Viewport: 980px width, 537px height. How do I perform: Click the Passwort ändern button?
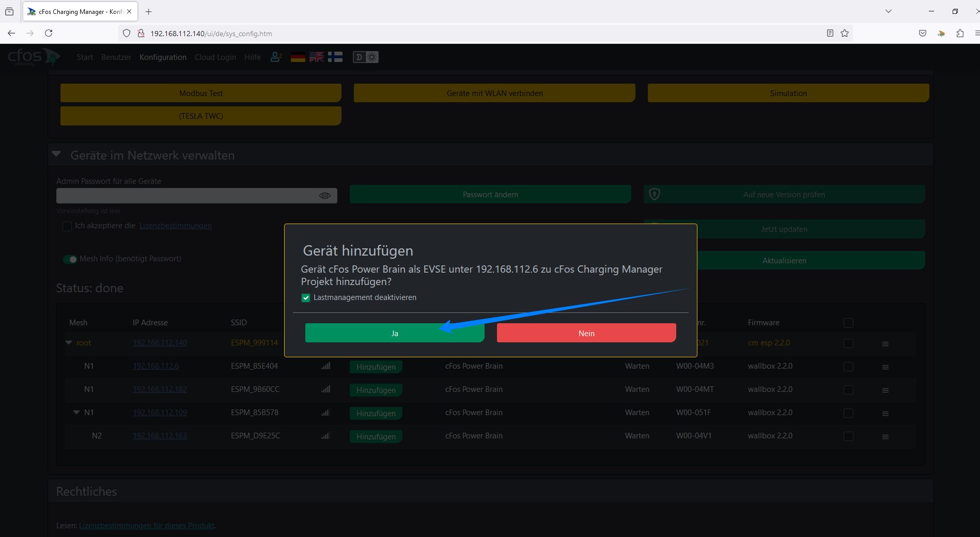tap(490, 194)
